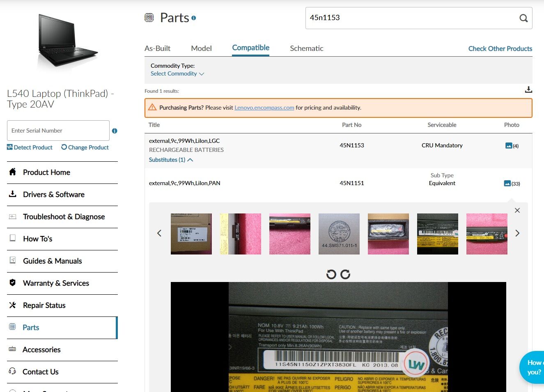The width and height of the screenshot is (544, 392).
Task: Switch to the As-Built tab
Action: click(157, 48)
